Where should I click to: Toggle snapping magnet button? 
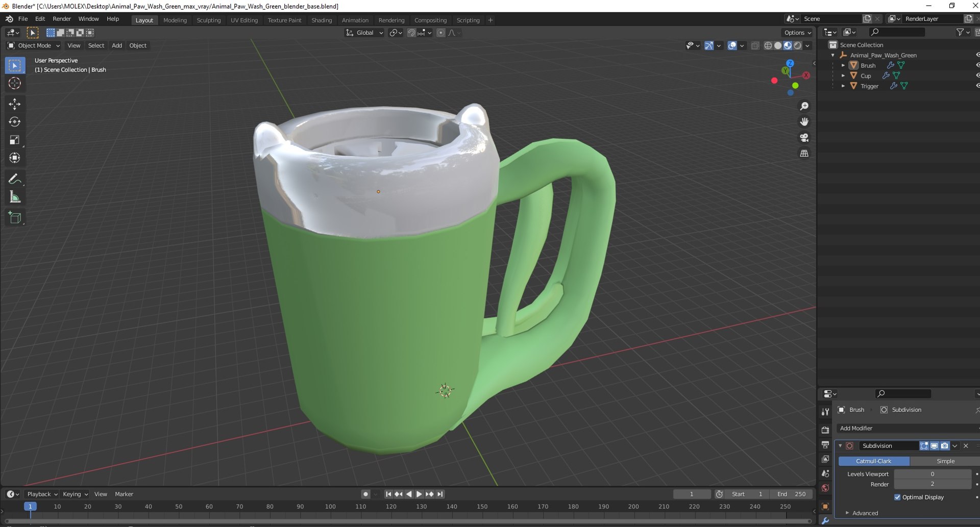(x=411, y=33)
